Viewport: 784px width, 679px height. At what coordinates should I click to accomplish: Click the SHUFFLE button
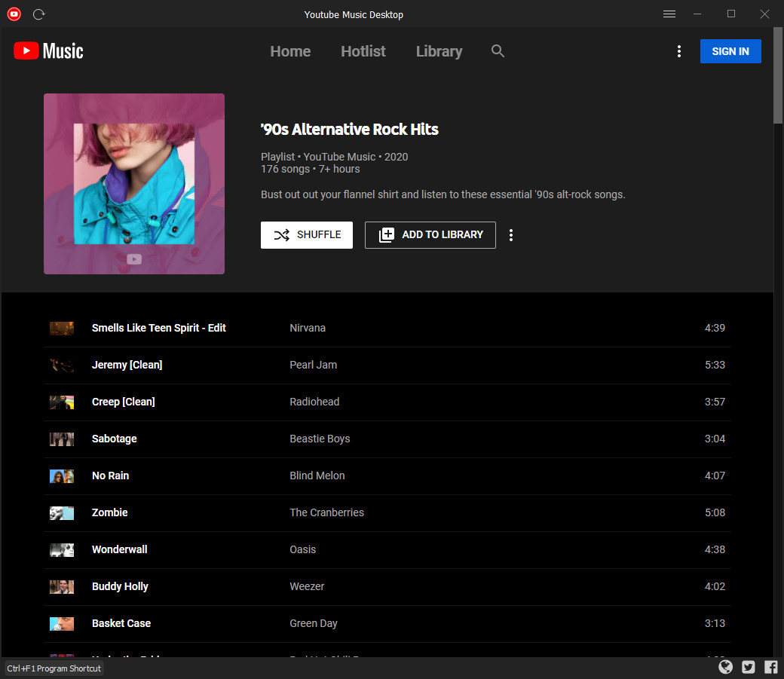pyautogui.click(x=307, y=235)
